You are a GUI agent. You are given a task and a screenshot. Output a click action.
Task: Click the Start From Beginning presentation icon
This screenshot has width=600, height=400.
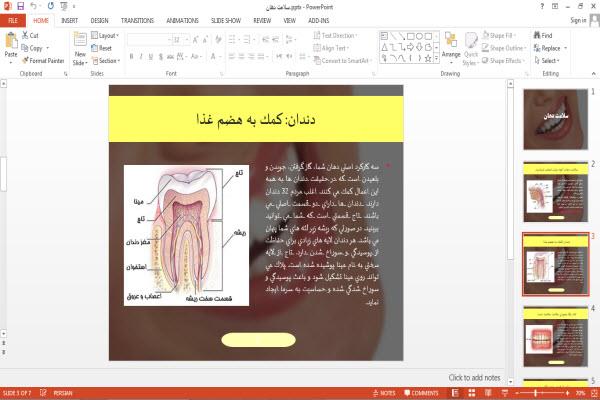point(64,6)
